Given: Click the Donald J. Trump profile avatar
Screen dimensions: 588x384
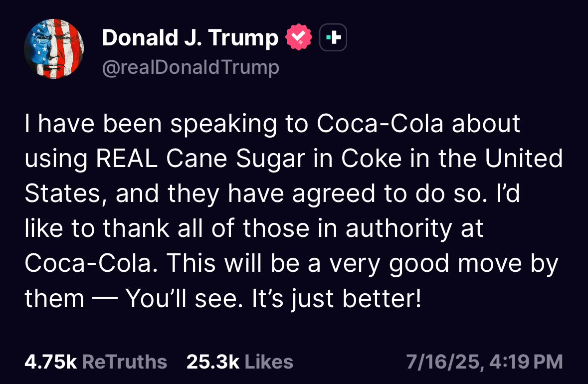Looking at the screenshot, I should (x=54, y=49).
